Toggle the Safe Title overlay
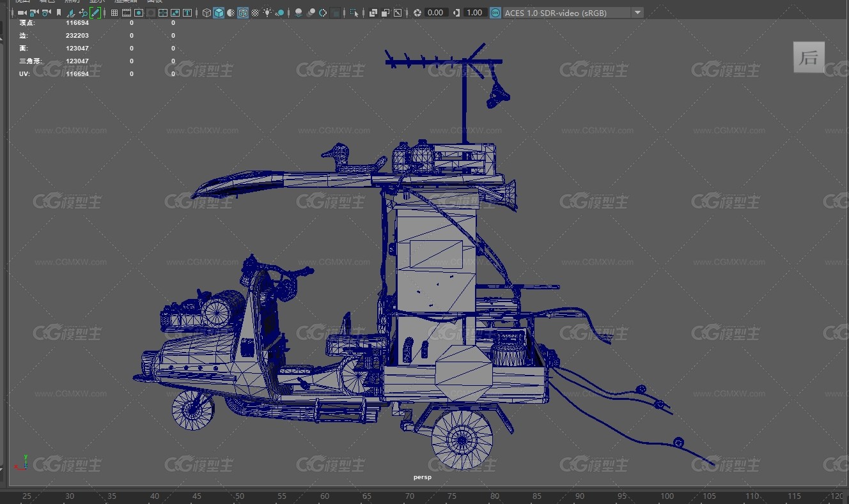This screenshot has height=504, width=849. pyautogui.click(x=187, y=13)
